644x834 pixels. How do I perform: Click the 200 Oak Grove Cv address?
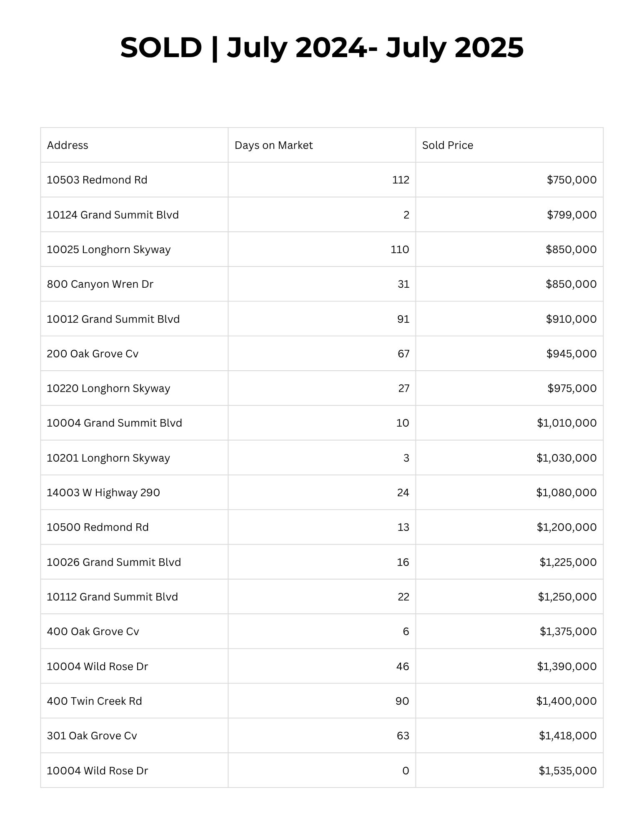click(93, 354)
